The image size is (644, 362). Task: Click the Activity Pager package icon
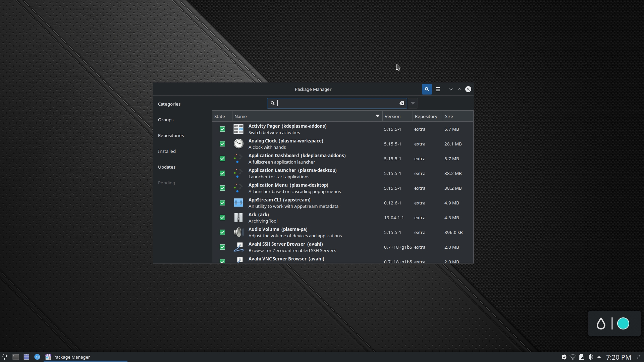238,129
